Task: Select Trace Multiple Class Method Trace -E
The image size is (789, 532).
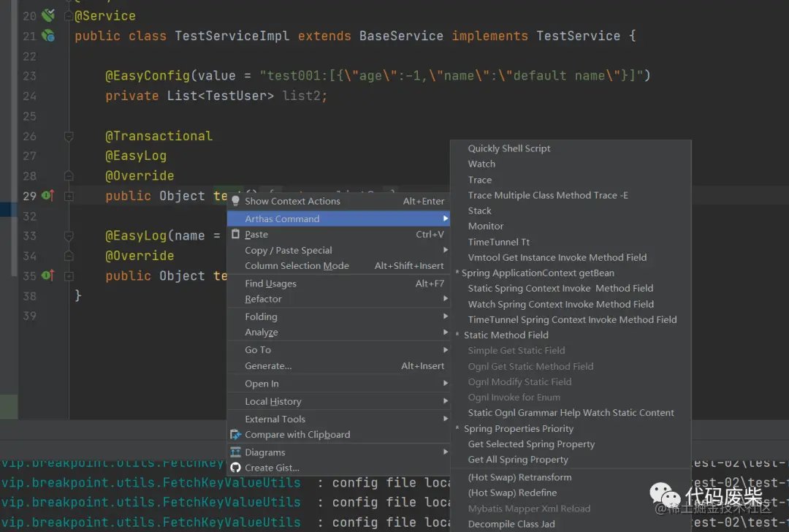Action: point(571,195)
